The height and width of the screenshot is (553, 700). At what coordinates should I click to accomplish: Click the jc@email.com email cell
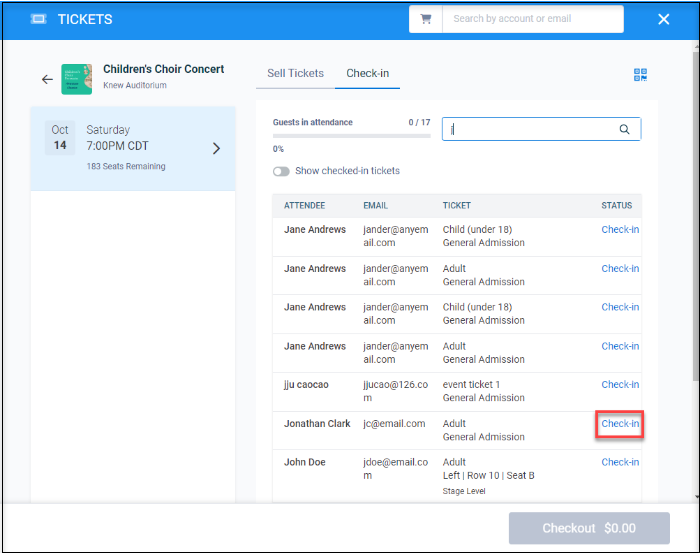point(394,424)
